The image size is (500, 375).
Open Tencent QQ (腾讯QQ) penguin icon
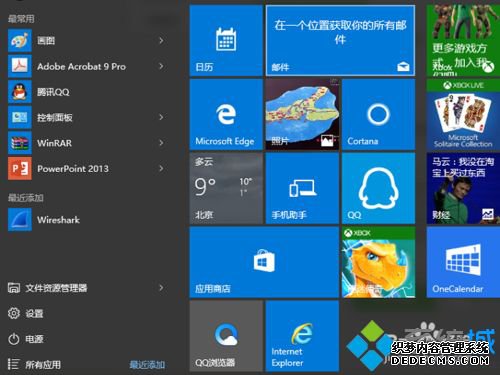[x=20, y=92]
